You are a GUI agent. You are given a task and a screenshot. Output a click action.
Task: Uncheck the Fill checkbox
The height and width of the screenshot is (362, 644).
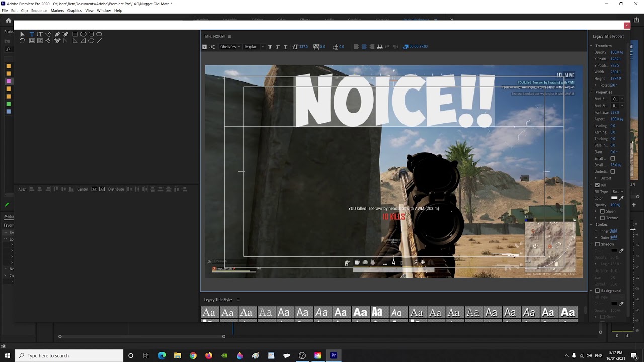point(597,185)
